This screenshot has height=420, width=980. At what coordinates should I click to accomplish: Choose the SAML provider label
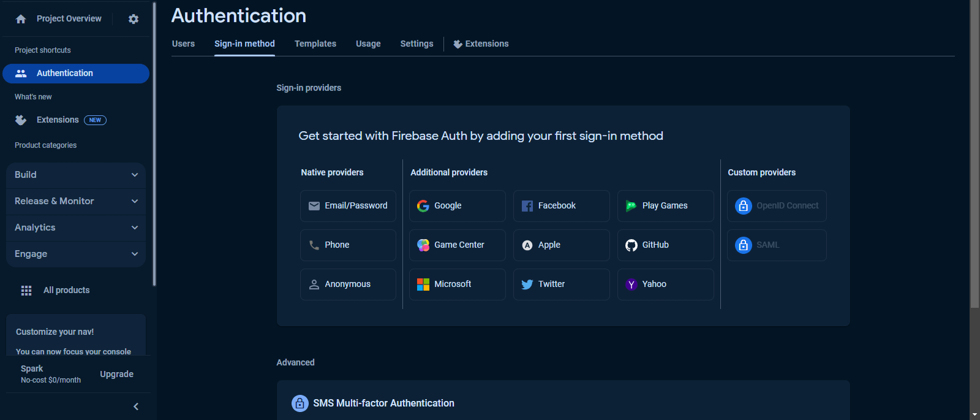point(767,245)
